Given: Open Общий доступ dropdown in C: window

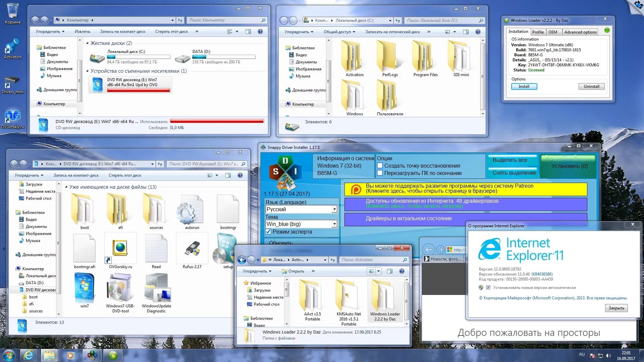Looking at the screenshot, I should (x=339, y=32).
